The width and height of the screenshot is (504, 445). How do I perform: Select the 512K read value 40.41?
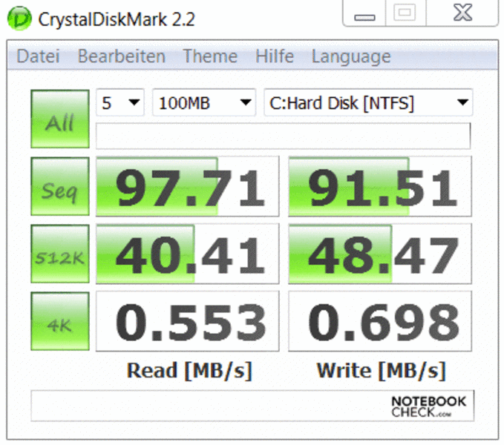187,254
